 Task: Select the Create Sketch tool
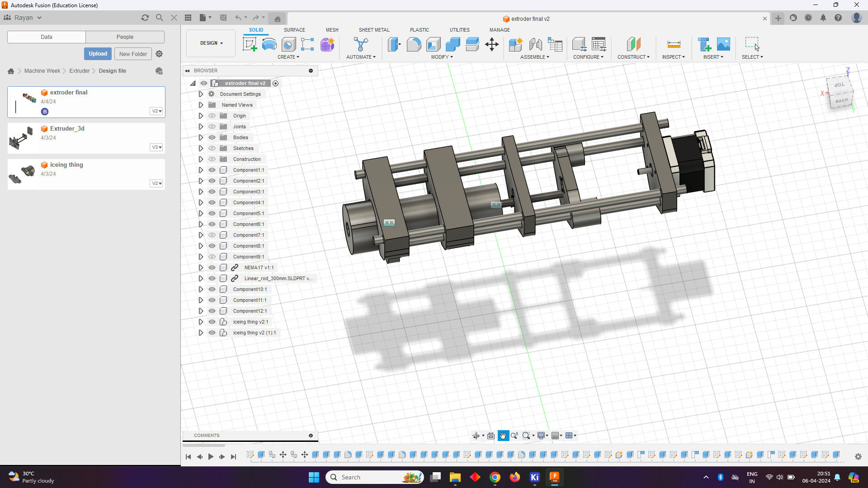[x=250, y=44]
